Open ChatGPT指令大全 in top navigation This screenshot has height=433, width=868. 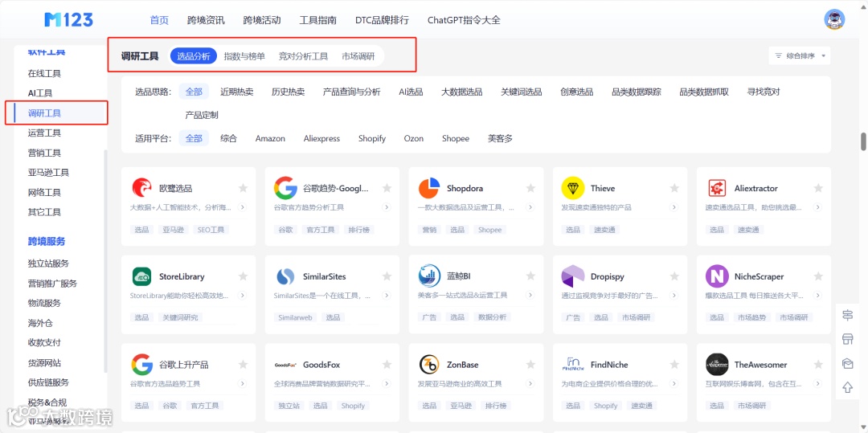coord(464,20)
